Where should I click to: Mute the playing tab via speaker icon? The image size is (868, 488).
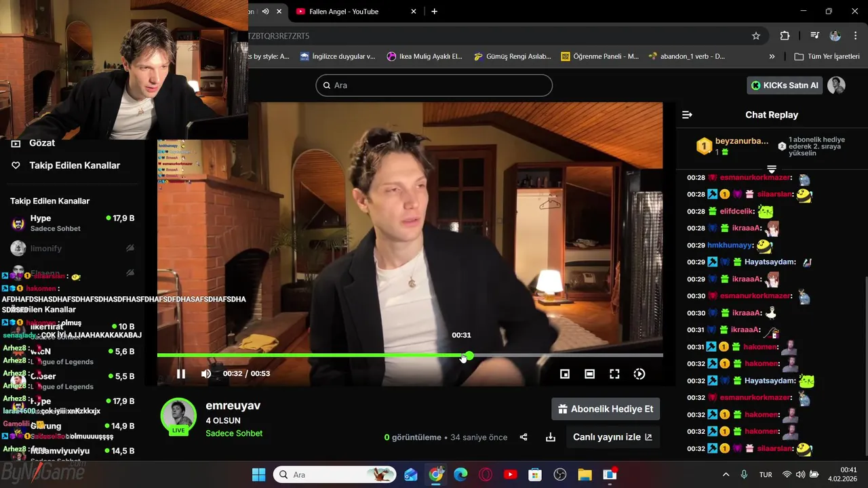pyautogui.click(x=265, y=12)
